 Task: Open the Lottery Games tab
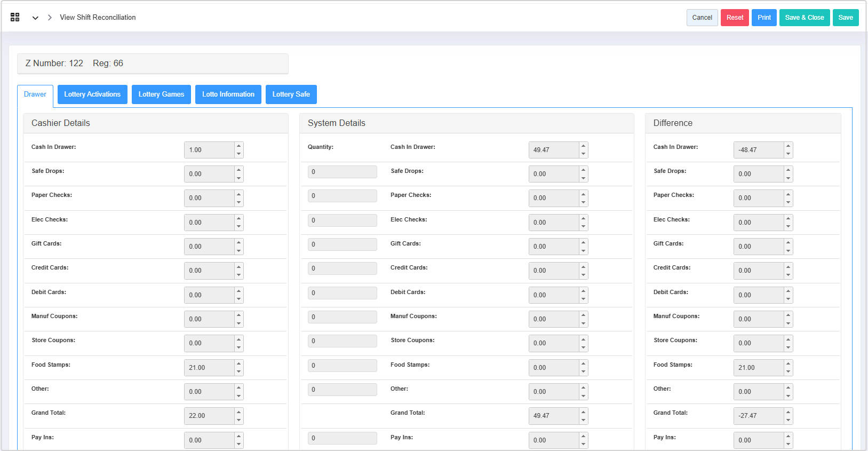coord(161,94)
